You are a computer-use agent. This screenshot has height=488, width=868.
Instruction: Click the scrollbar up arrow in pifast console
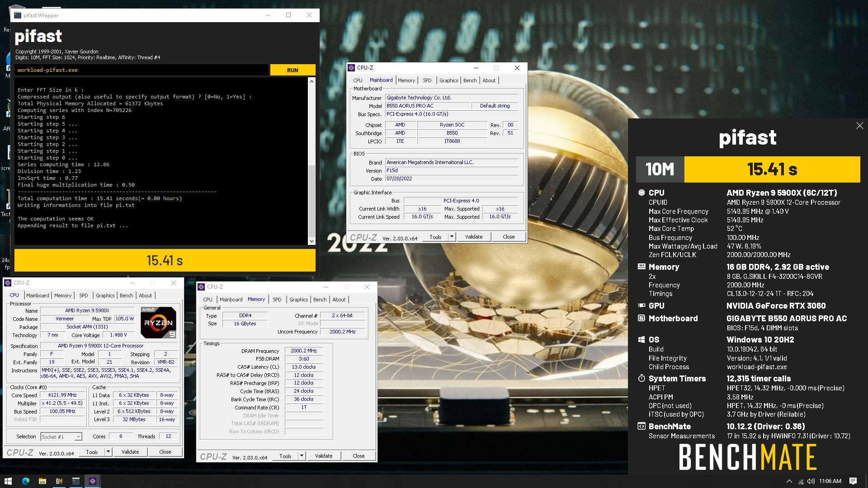(311, 81)
